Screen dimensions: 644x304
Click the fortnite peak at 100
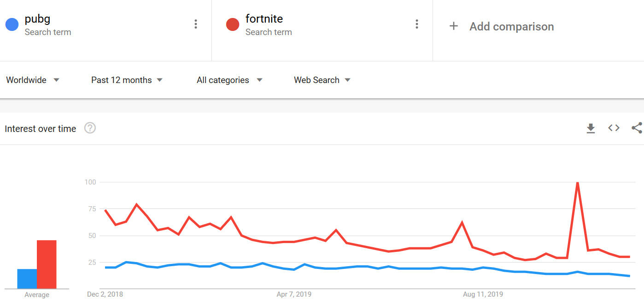point(577,183)
